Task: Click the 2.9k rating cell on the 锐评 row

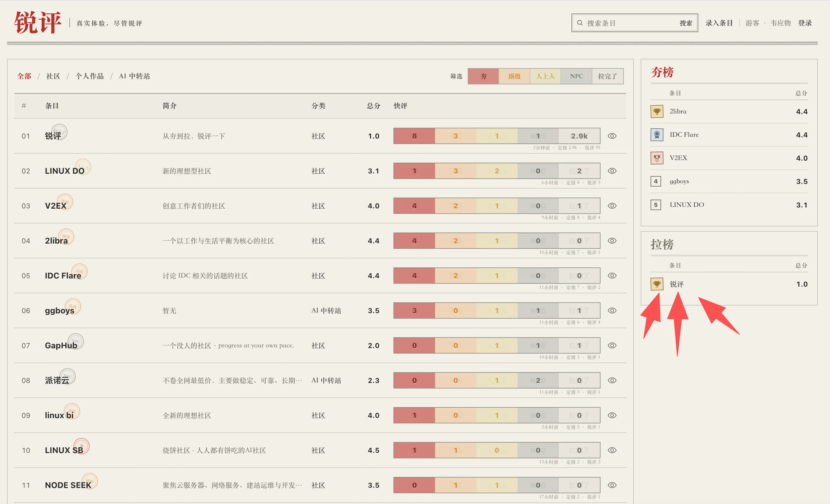Action: (x=579, y=136)
